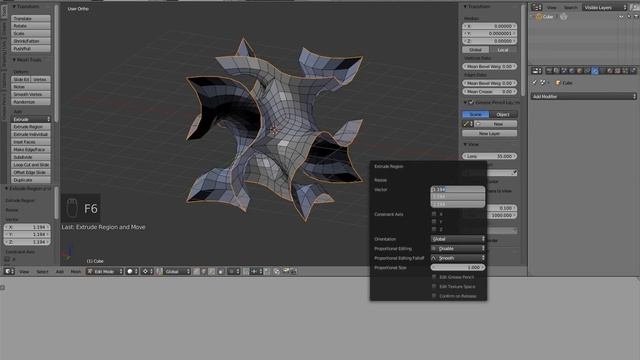Screen dimensions: 640x360
Task: Open the Physics properties tab icon
Action: (x=634, y=71)
